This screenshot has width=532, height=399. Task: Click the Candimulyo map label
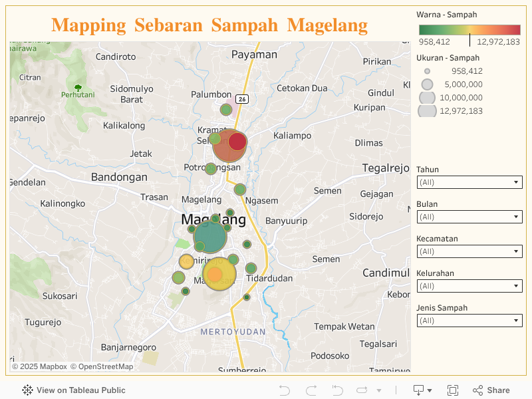pos(386,273)
